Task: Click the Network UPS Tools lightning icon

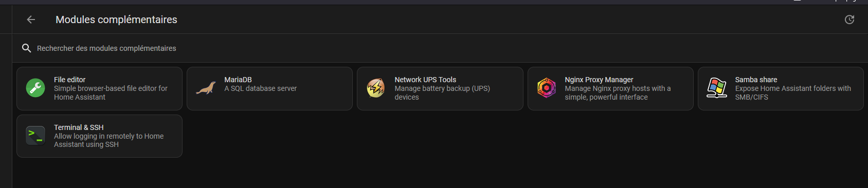Action: coord(376,88)
